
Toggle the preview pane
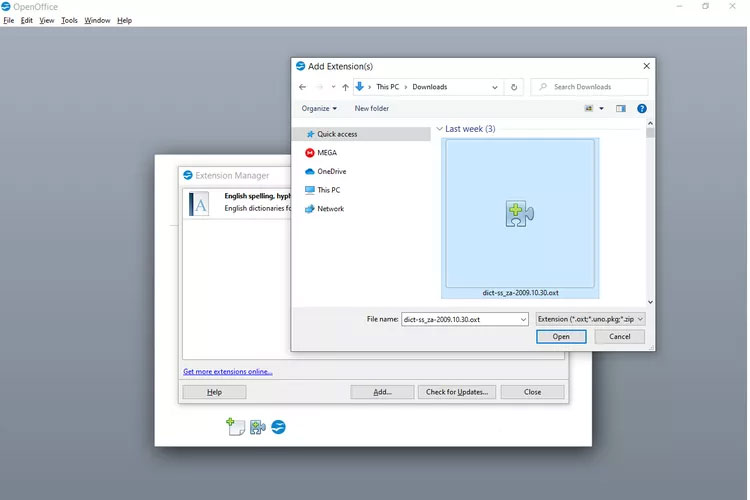coord(621,109)
